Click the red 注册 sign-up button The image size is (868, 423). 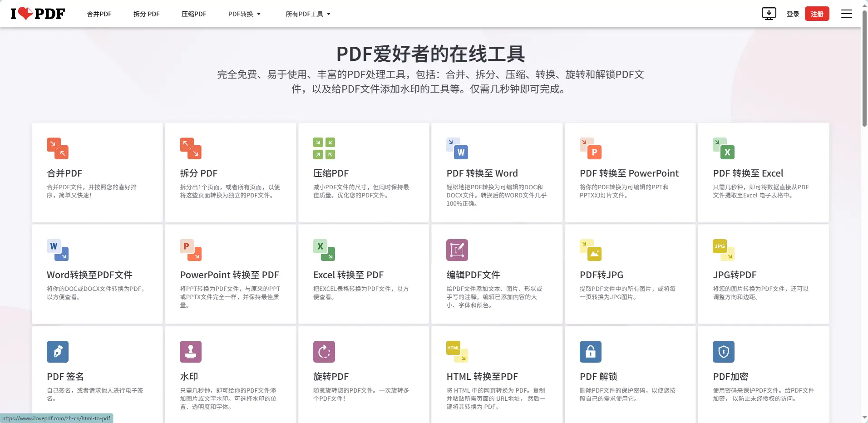point(817,14)
